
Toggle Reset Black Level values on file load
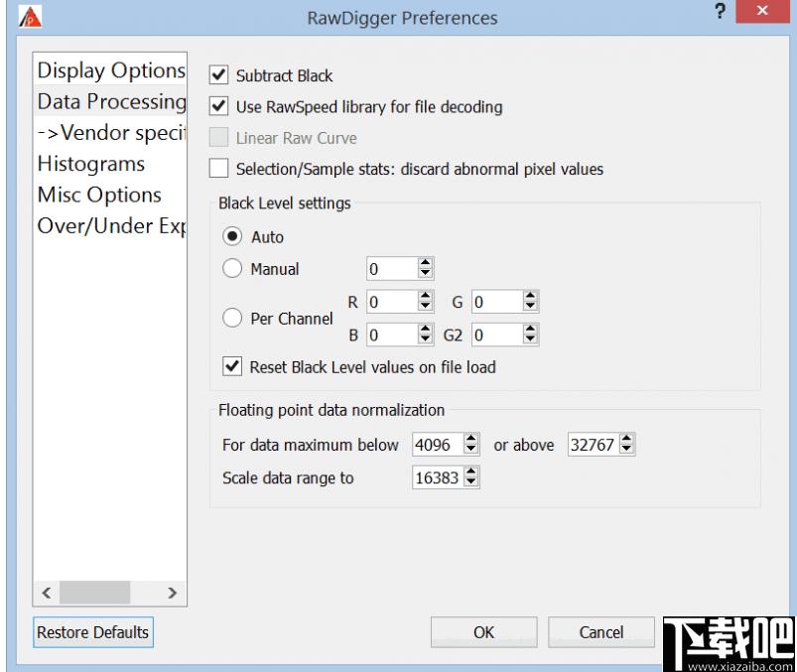click(232, 366)
